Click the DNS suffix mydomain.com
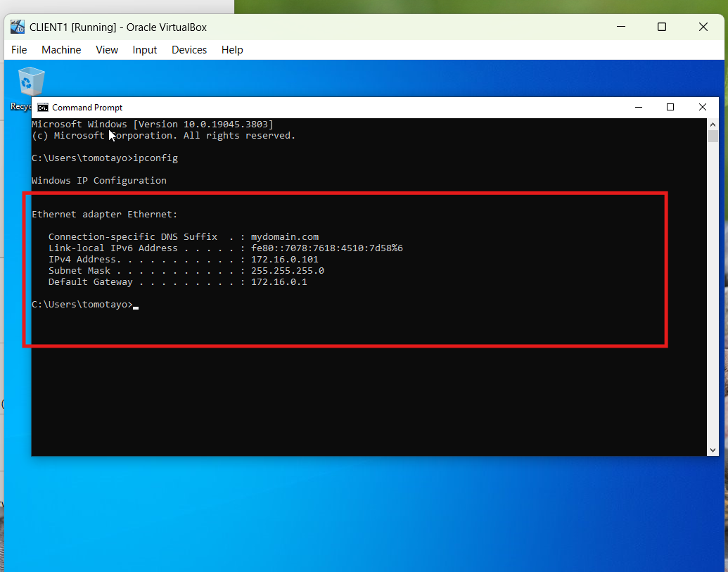This screenshot has height=572, width=728. [285, 237]
